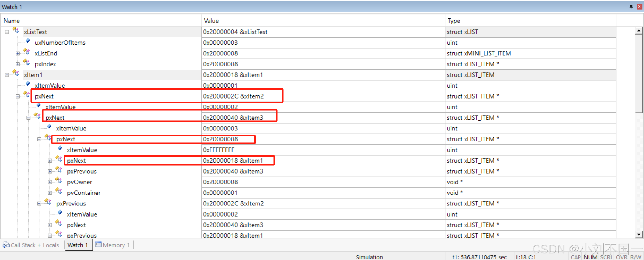
Task: Click the NUM status indicator
Action: click(x=590, y=257)
